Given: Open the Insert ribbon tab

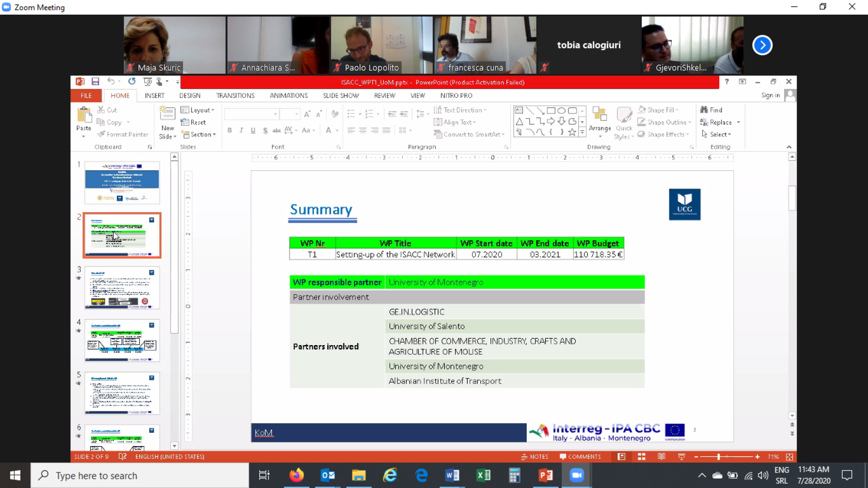Looking at the screenshot, I should (154, 96).
